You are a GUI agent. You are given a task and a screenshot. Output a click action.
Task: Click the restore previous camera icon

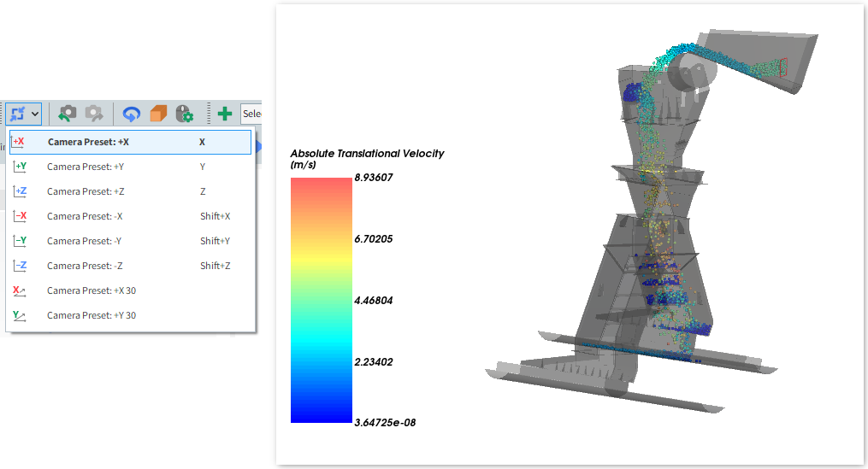click(x=68, y=113)
